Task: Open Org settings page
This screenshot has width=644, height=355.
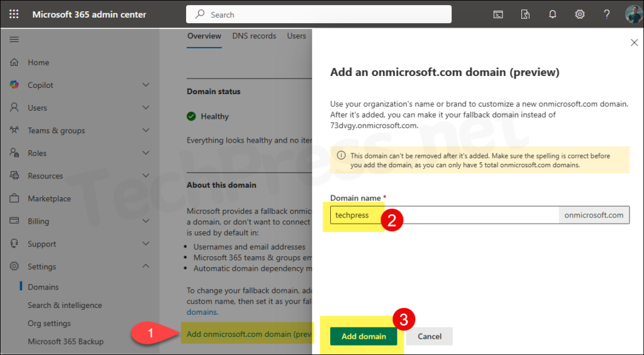Action: [49, 324]
